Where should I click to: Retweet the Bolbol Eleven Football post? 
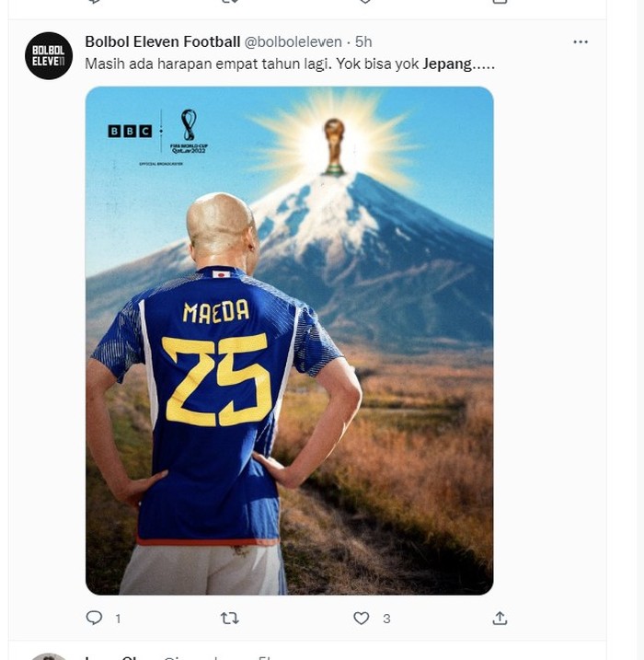230,618
